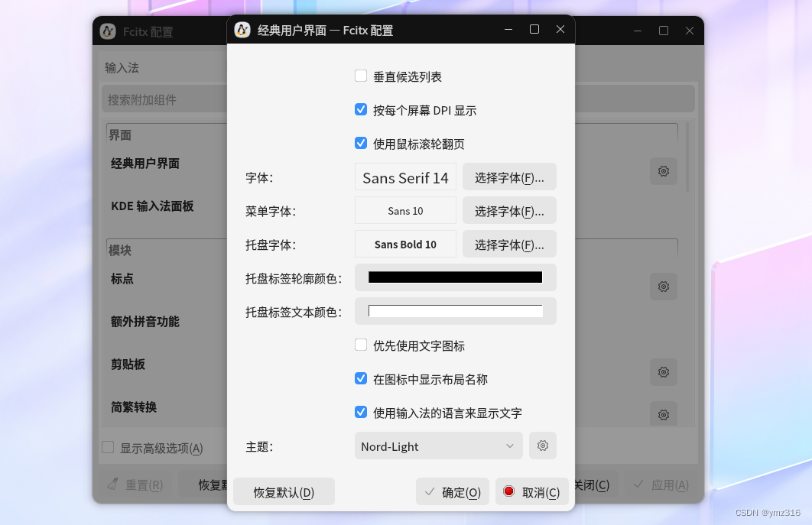Close the 经典用户界面 dialog
The image size is (812, 525).
coord(560,30)
